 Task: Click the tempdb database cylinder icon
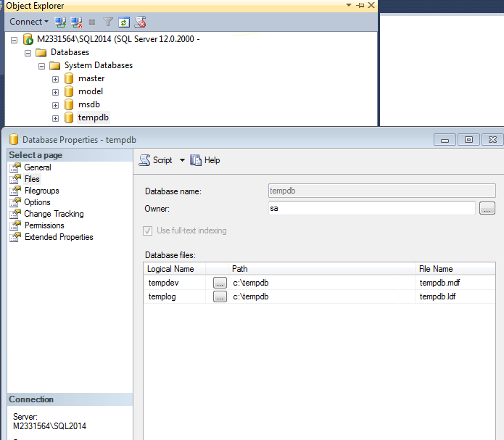pos(69,117)
